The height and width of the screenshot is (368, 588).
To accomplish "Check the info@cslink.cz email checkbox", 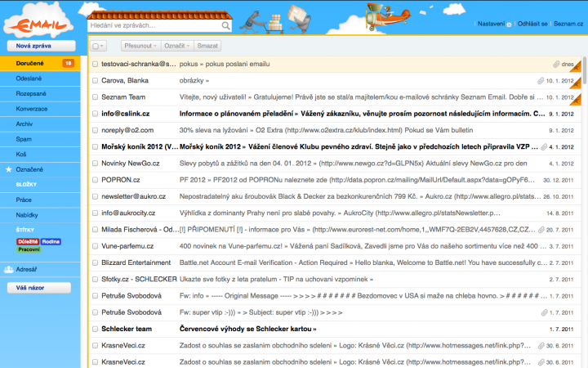I will 96,114.
